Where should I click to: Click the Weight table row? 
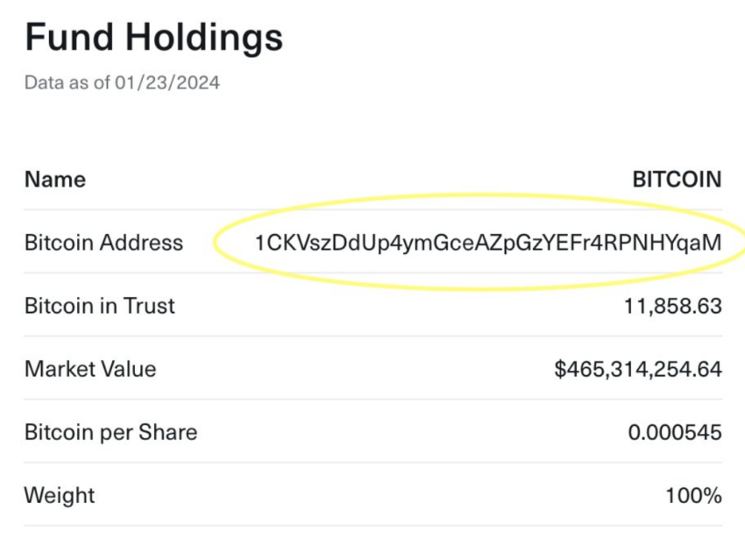(x=373, y=494)
